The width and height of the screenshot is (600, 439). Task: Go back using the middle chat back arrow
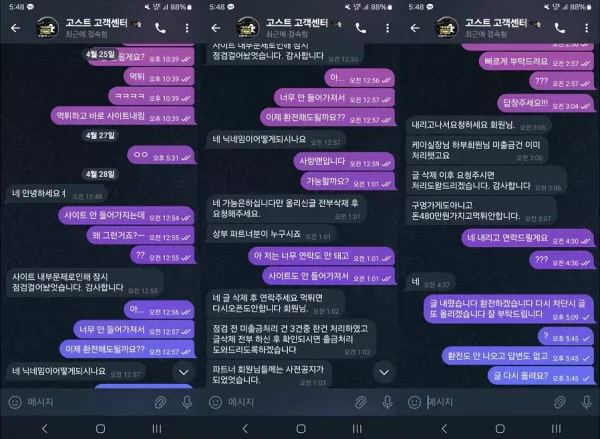pos(216,28)
